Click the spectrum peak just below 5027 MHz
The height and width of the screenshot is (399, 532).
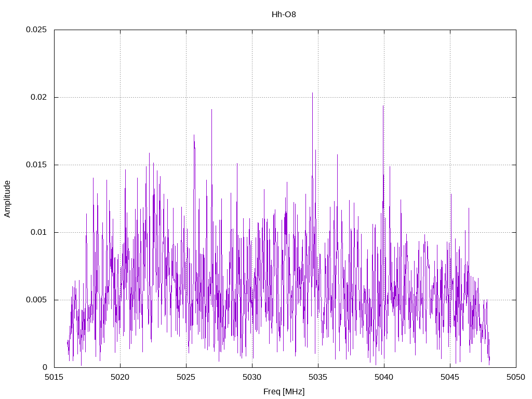[x=212, y=110]
